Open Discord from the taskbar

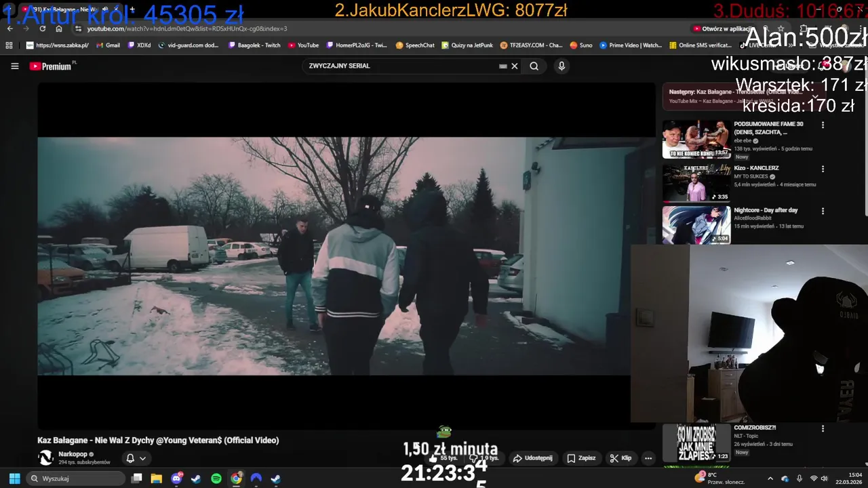coord(176,479)
